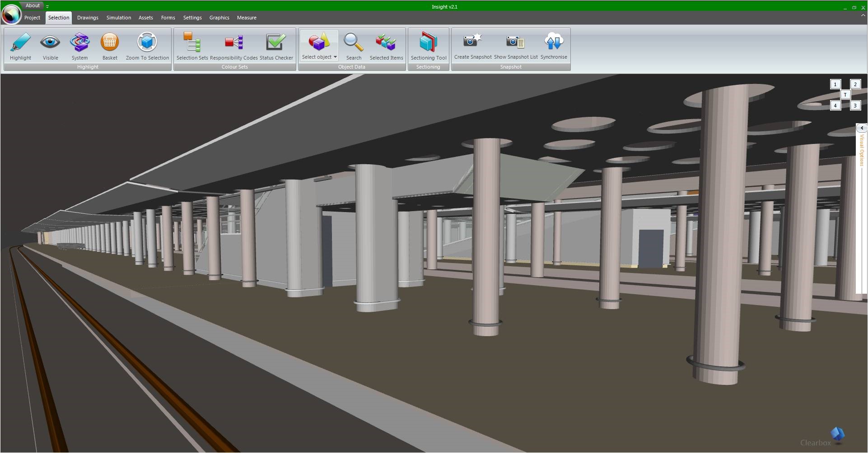The image size is (868, 453).
Task: Expand quick access toolbar dropdown
Action: (x=47, y=6)
